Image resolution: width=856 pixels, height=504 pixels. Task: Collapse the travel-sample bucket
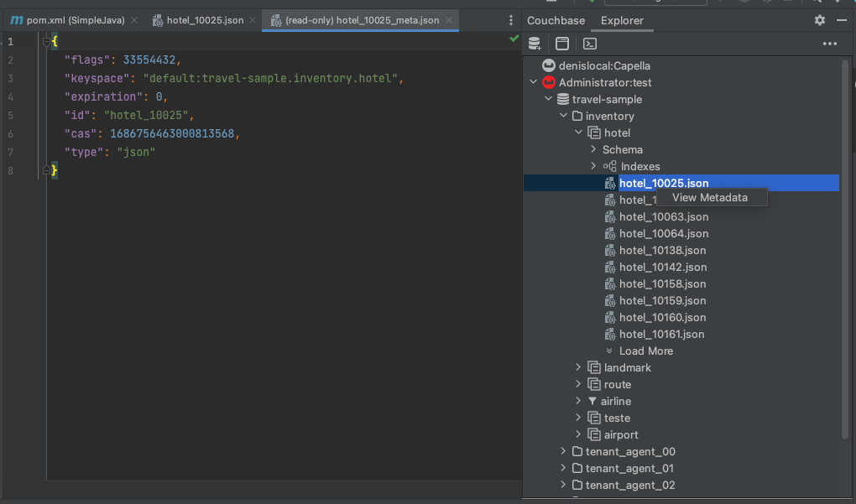[x=548, y=99]
